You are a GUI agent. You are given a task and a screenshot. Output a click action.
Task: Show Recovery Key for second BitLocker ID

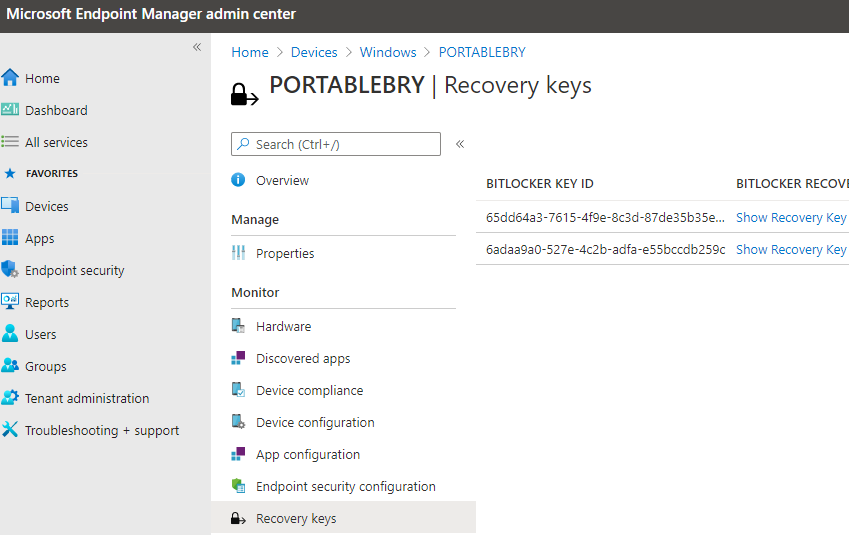tap(791, 249)
